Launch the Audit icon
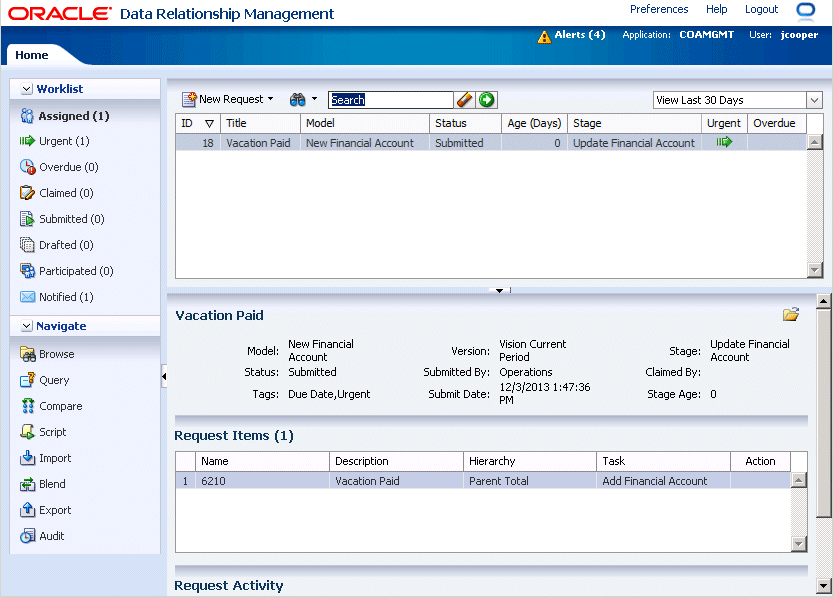Image resolution: width=834 pixels, height=598 pixels. [x=27, y=536]
